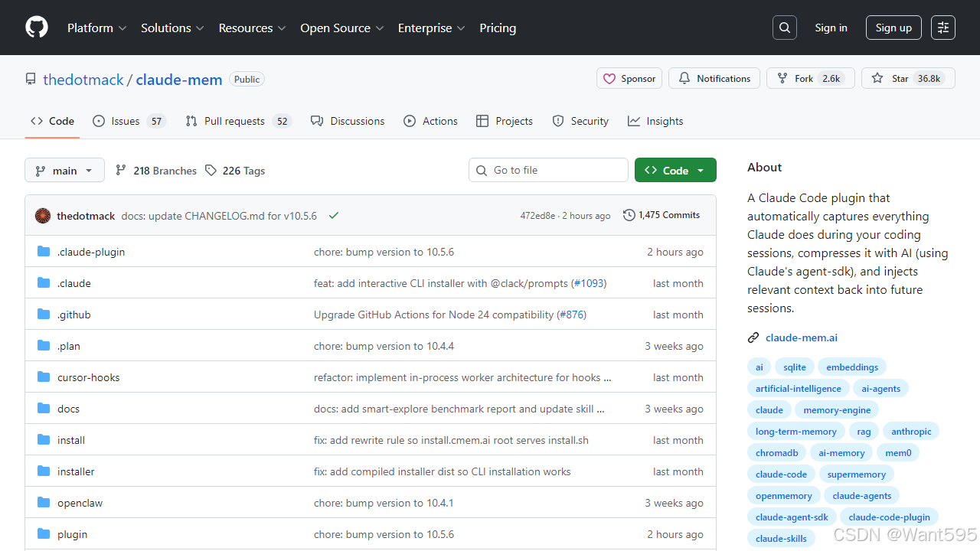Expand the Resources menu in the header
The width and height of the screenshot is (980, 551).
pyautogui.click(x=253, y=28)
